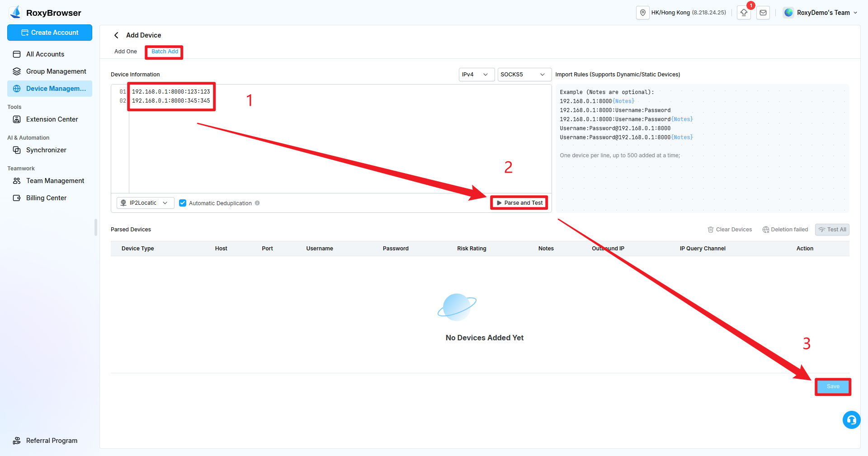
Task: Click example Username:Password@192.168.0.1:8000 without notes
Action: [615, 128]
